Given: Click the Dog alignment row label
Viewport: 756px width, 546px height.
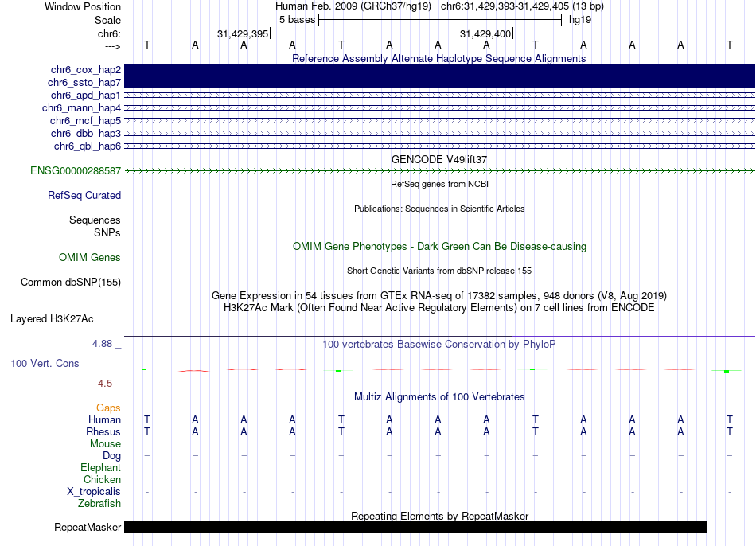Looking at the screenshot, I should tap(111, 456).
